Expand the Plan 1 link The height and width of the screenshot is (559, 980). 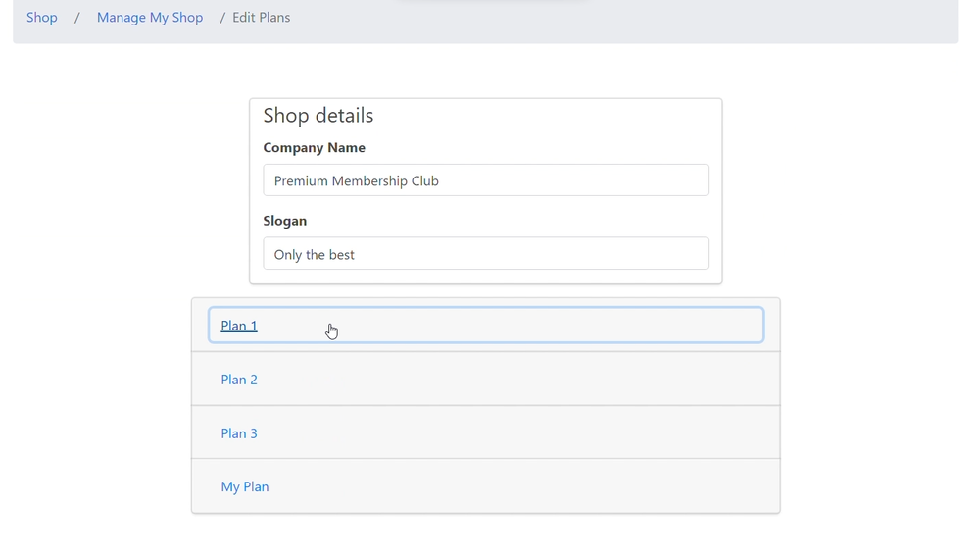[239, 326]
